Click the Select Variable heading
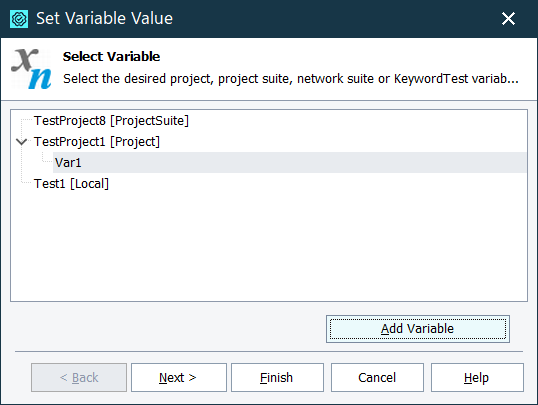Image resolution: width=538 pixels, height=405 pixels. click(112, 57)
